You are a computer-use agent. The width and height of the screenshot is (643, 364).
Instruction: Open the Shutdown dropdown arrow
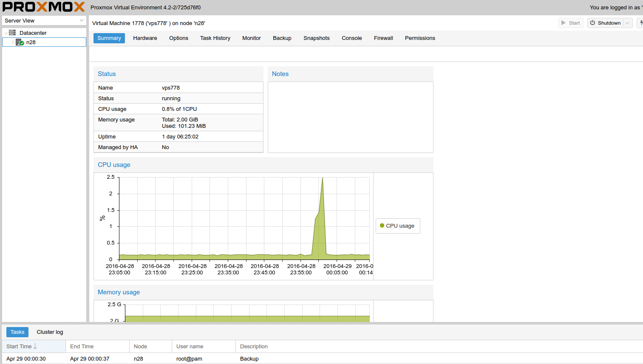pos(627,23)
